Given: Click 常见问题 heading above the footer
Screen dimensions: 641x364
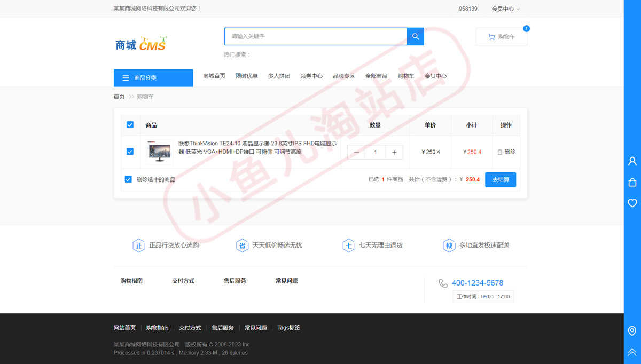Looking at the screenshot, I should (287, 281).
